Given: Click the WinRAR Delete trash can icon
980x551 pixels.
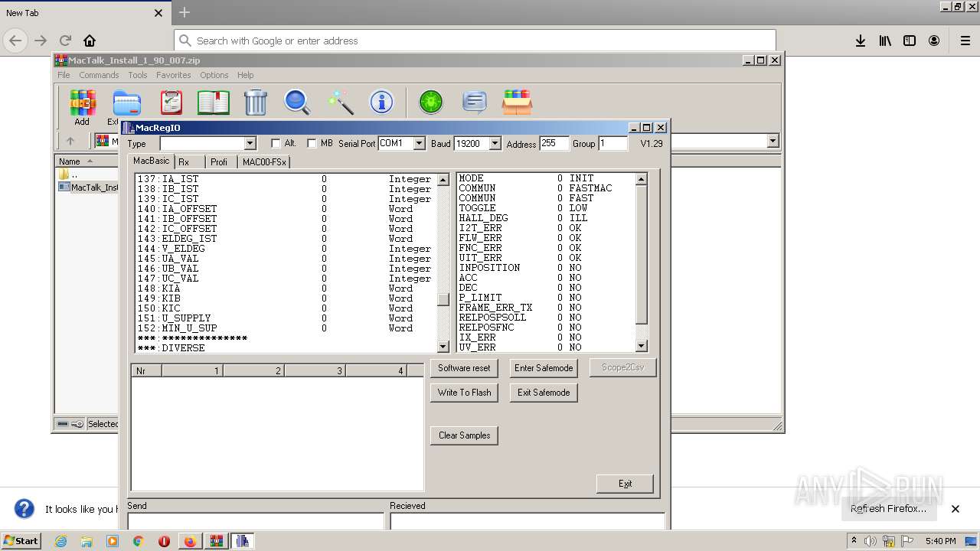Looking at the screenshot, I should (x=255, y=103).
